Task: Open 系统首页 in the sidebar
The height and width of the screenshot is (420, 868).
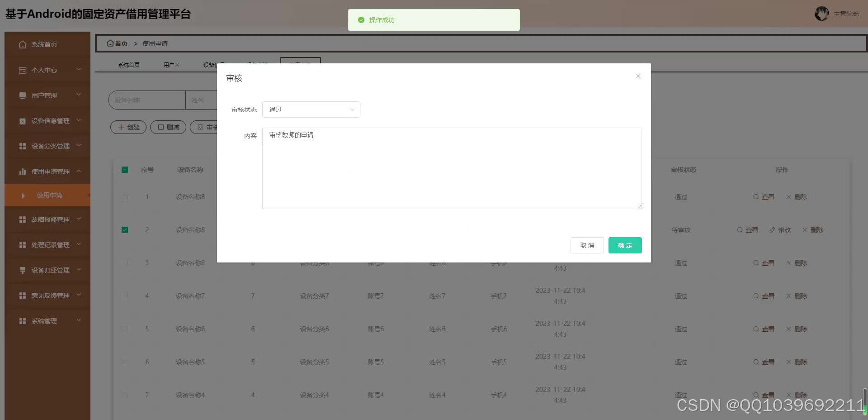Action: 47,44
